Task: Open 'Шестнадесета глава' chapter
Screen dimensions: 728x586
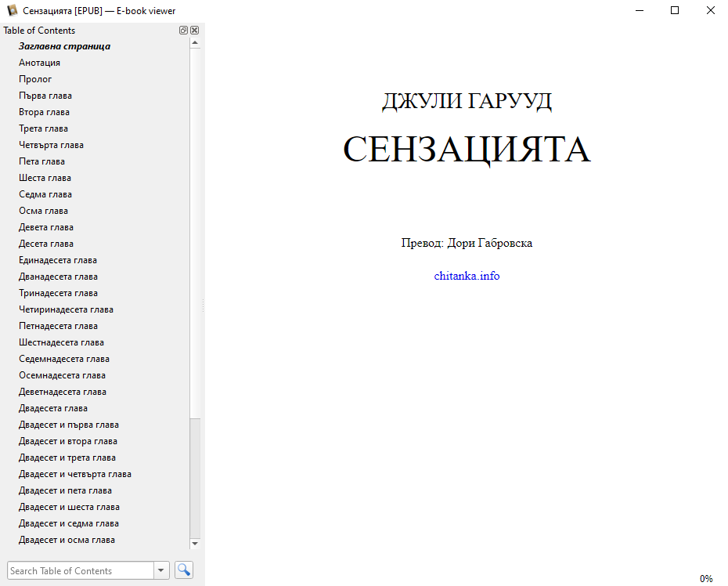Action: 61,342
